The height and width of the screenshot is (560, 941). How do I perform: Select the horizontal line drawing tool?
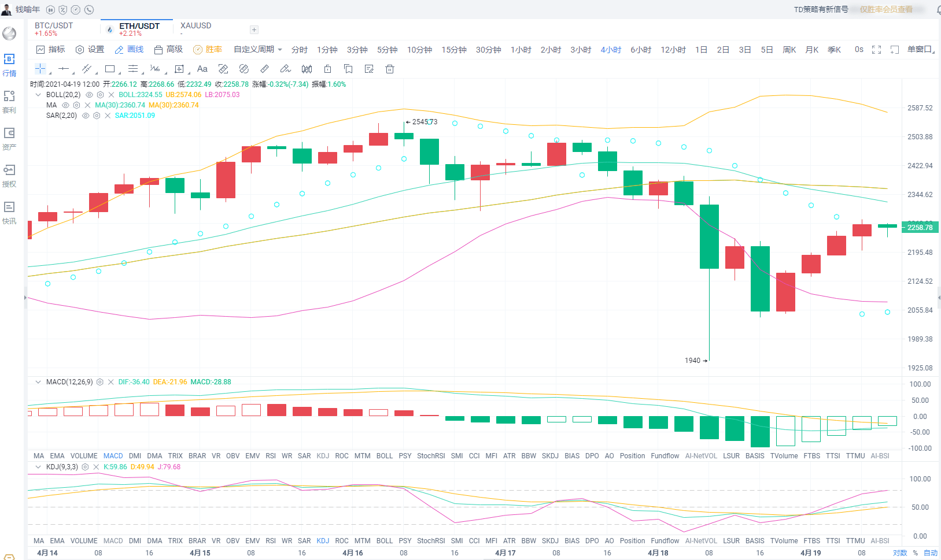[64, 69]
